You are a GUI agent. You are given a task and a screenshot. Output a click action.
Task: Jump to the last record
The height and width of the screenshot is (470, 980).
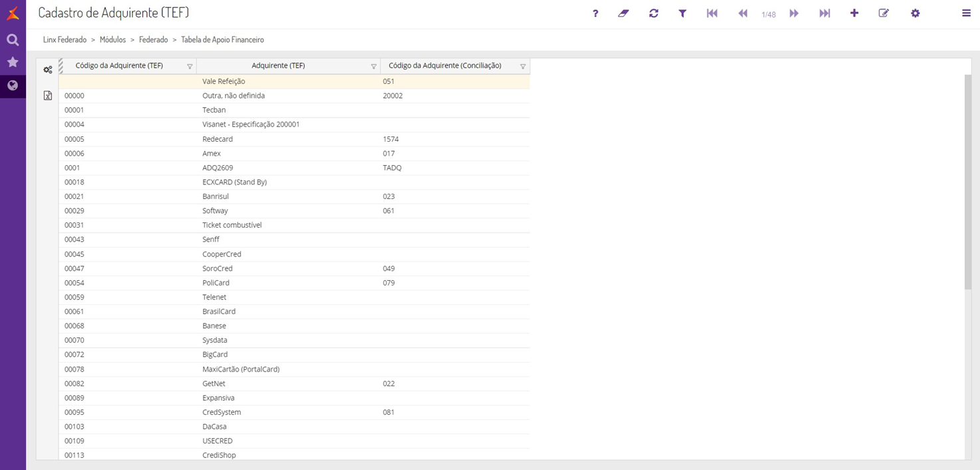[x=824, y=13]
